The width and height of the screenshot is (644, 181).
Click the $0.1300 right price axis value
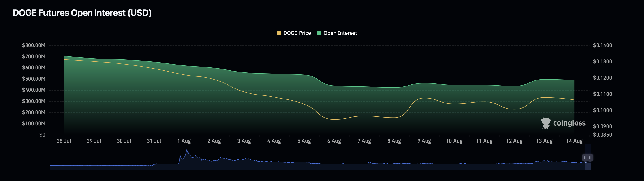pyautogui.click(x=603, y=61)
